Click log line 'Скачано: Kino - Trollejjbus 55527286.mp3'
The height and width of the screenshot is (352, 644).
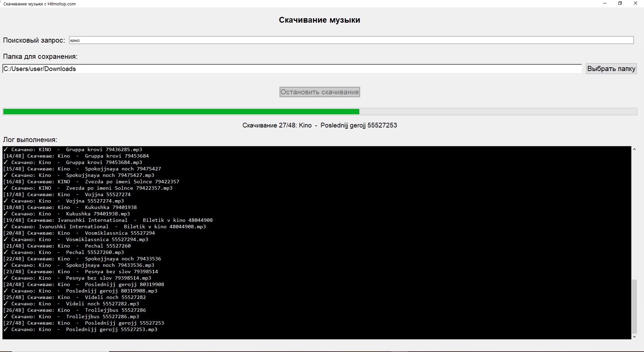coord(71,316)
